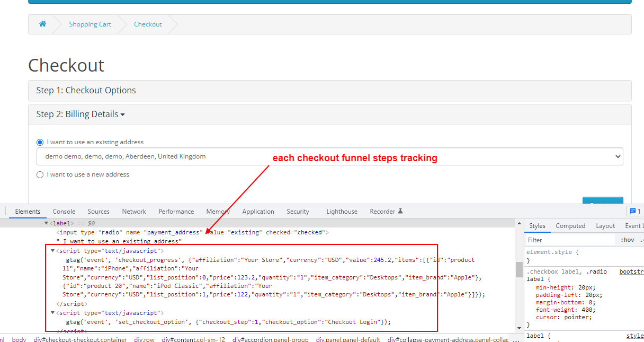Select the body node in DOM breadcrumbs
Viewport: 644px width, 342px height.
(19, 339)
